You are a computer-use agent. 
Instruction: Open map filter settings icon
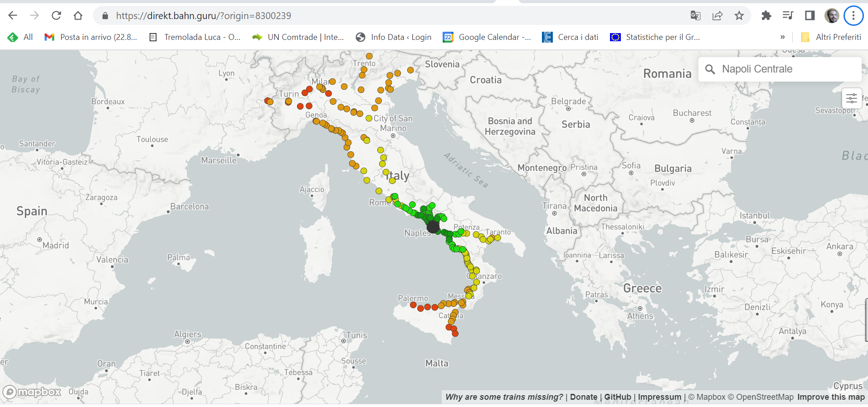click(x=851, y=98)
